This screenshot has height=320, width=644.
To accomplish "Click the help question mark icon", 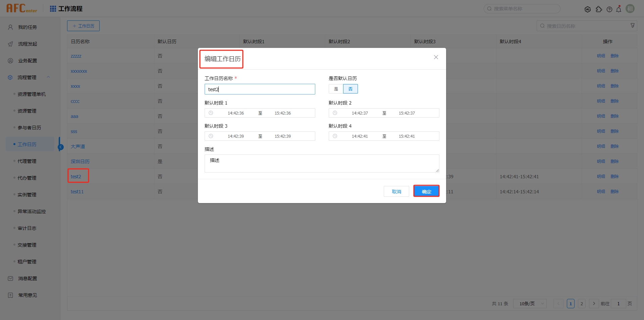I will coord(609,9).
